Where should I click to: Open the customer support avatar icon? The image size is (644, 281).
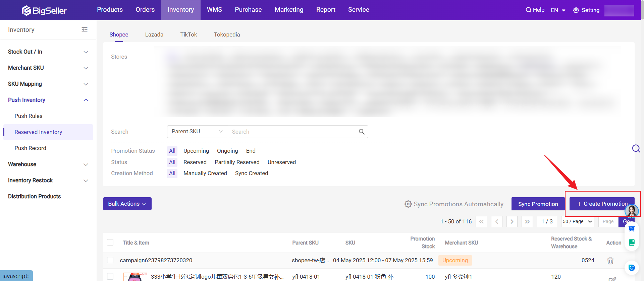click(632, 211)
